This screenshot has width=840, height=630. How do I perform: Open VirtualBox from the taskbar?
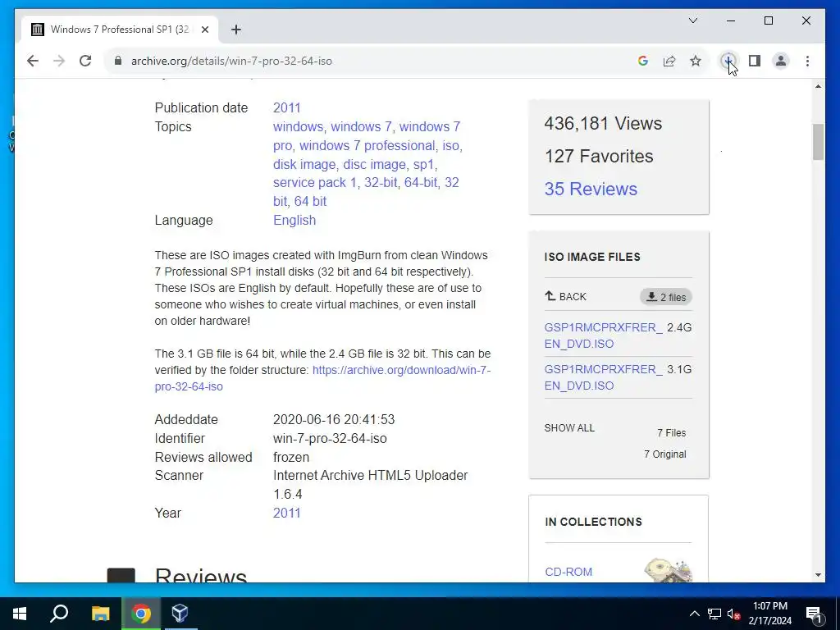pos(180,614)
